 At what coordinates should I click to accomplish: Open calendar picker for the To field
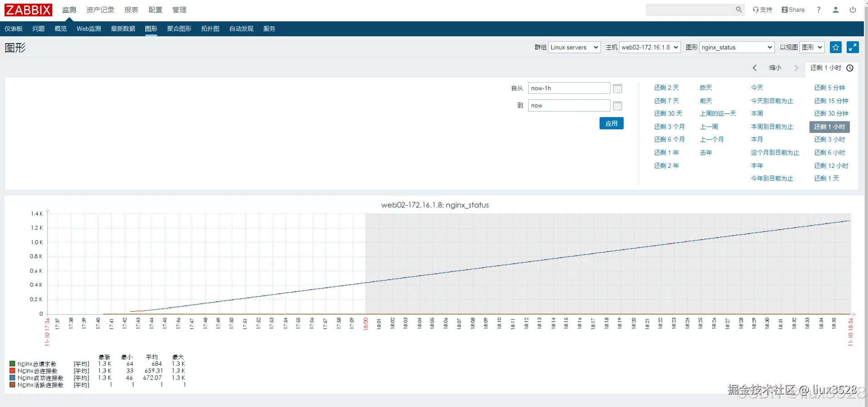coord(617,106)
